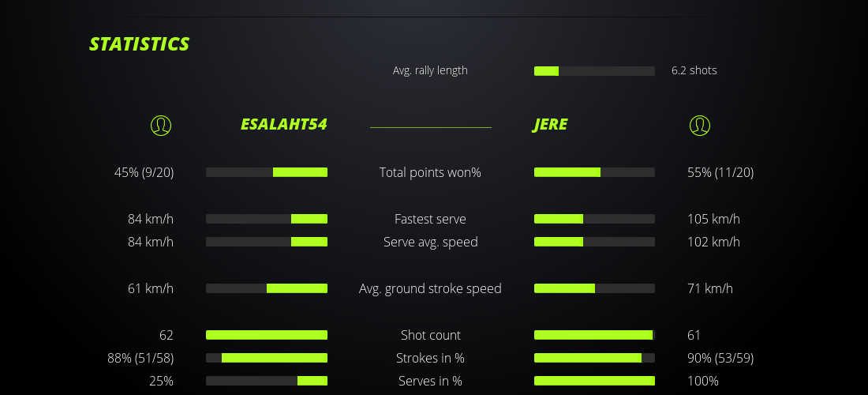868x395 pixels.
Task: Click JERE's 55% (11/20) points value
Action: [720, 172]
